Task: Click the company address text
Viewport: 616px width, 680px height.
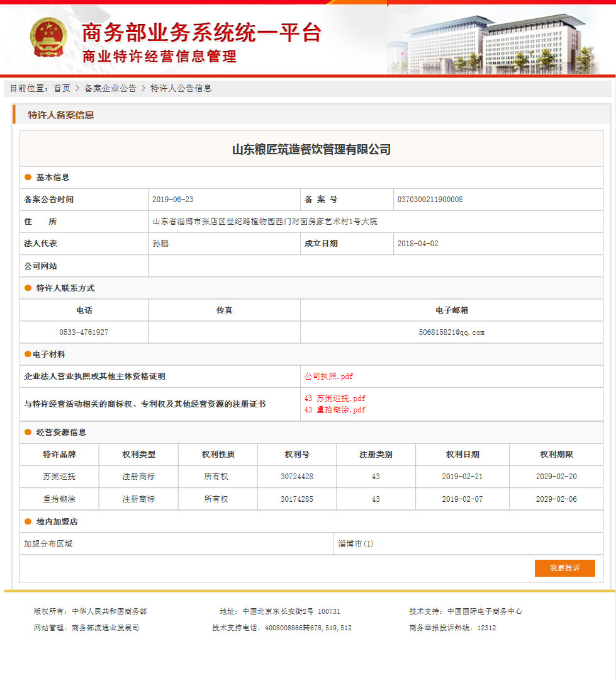Action: pos(265,222)
